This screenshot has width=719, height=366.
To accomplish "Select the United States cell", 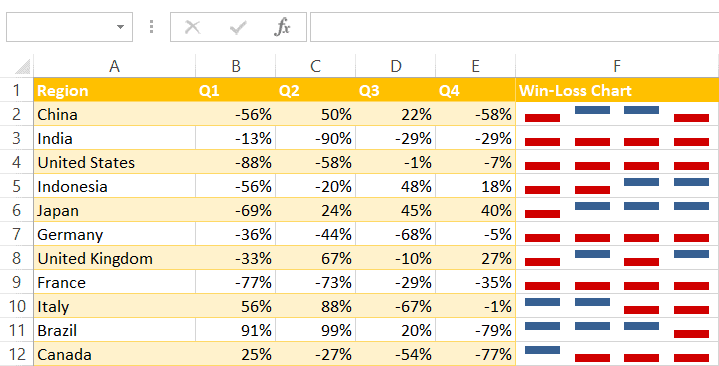I will 115,162.
